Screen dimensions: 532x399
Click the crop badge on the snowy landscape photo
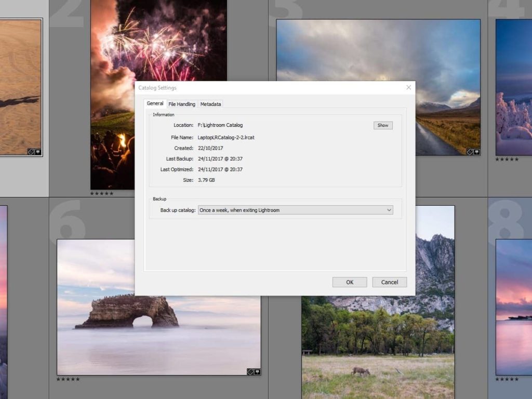477,152
